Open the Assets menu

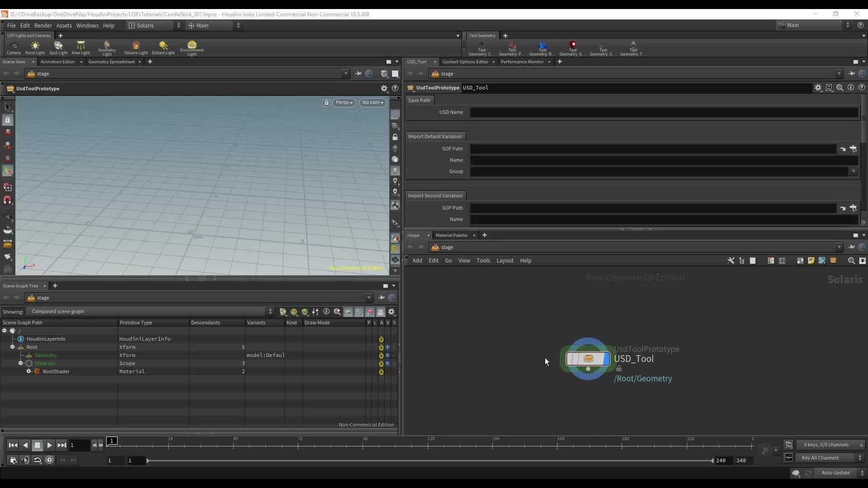click(x=64, y=25)
